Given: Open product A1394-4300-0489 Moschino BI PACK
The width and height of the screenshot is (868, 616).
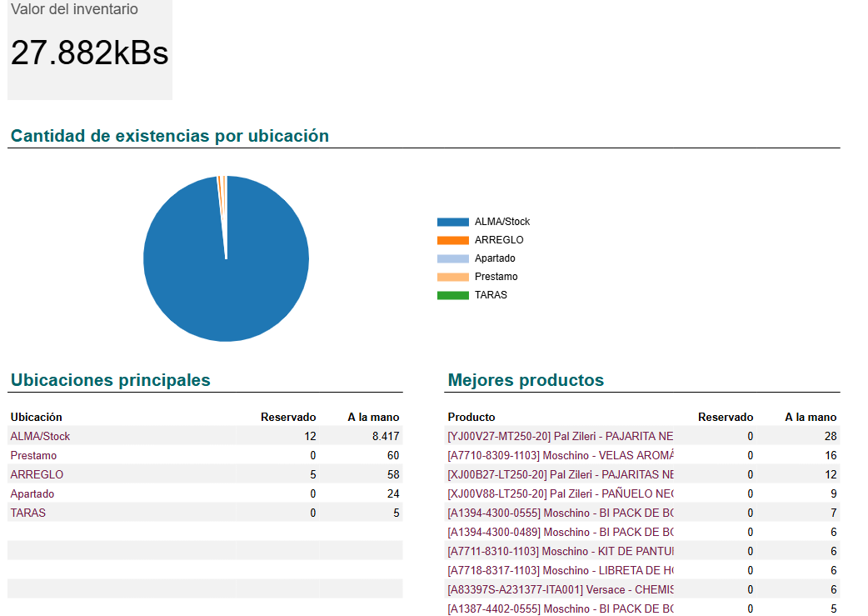Looking at the screenshot, I should (561, 532).
